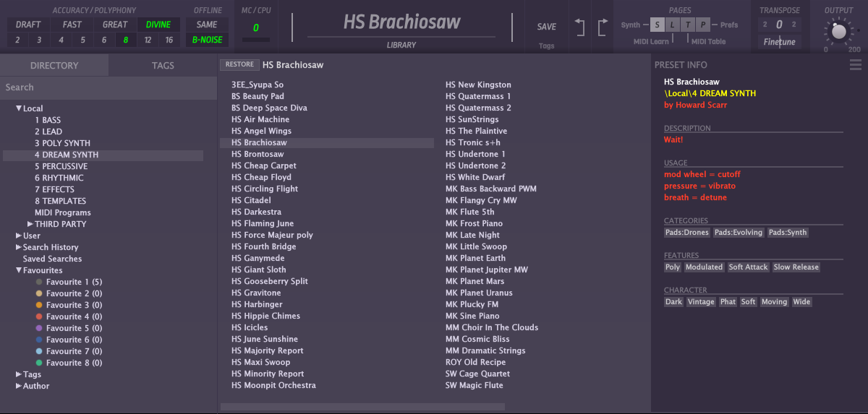Open the offline SAME accuracy selector

coord(207,25)
